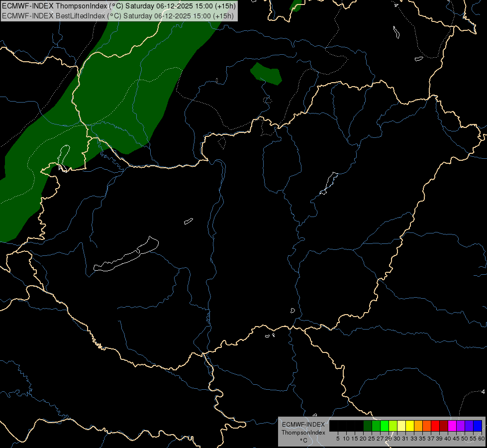Image resolution: width=487 pixels, height=448 pixels.
Task: Click legend scale value '30'
Action: (397, 439)
